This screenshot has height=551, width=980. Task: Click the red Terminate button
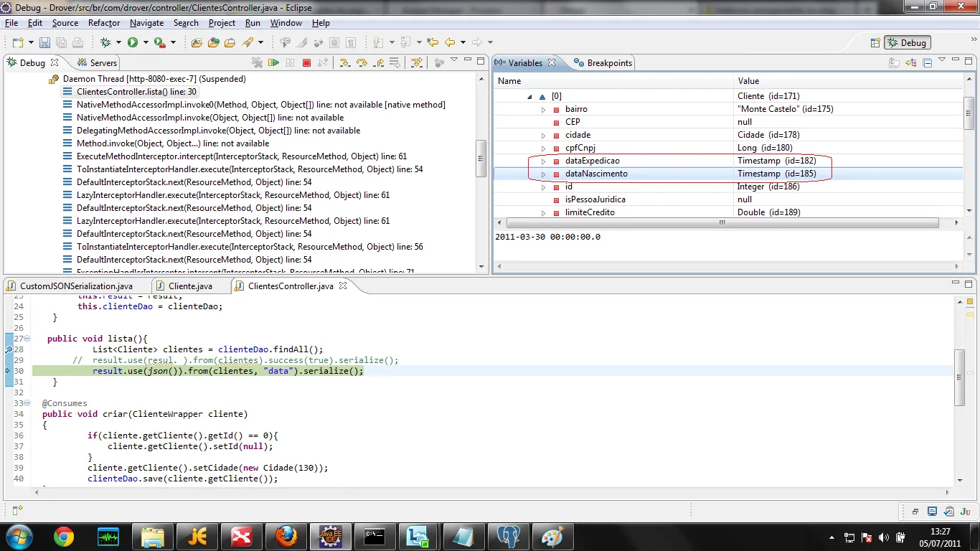(306, 62)
